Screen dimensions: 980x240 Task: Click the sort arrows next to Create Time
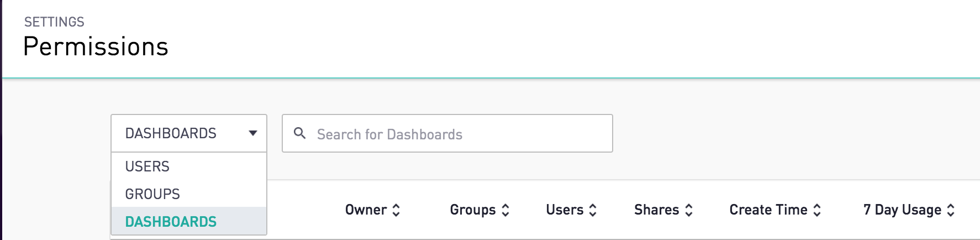point(817,210)
